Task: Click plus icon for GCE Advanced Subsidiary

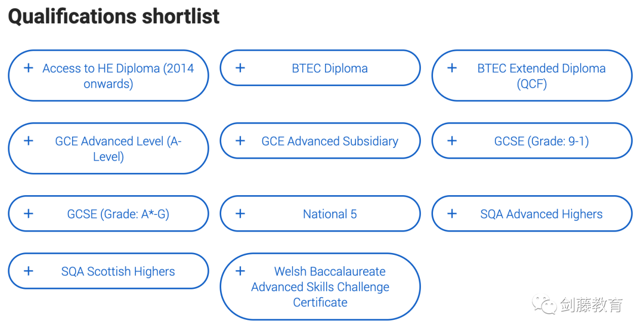Action: pyautogui.click(x=240, y=141)
